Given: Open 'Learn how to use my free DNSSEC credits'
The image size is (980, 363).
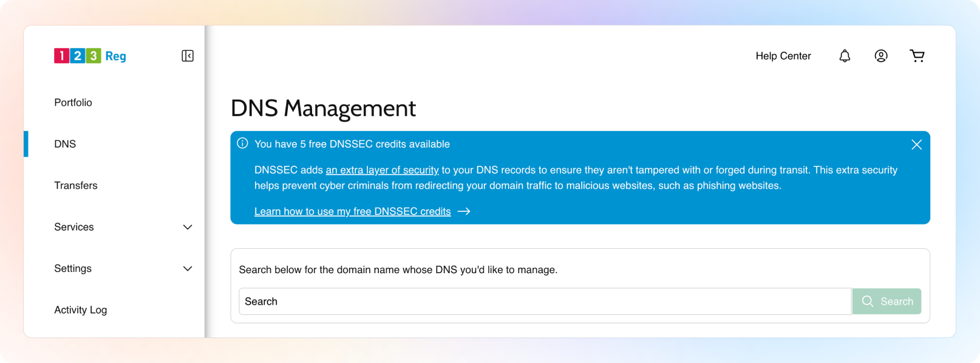Looking at the screenshot, I should pos(352,211).
